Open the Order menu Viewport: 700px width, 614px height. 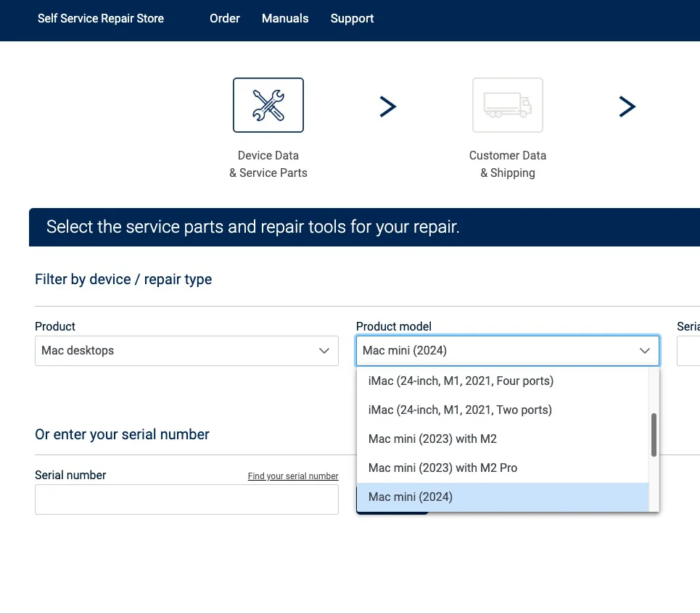coord(225,18)
